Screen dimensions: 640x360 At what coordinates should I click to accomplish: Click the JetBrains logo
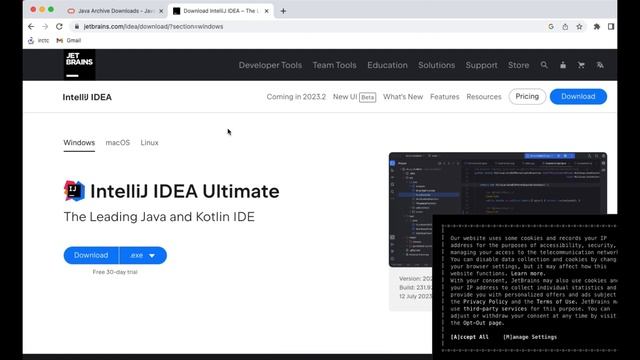[80, 64]
